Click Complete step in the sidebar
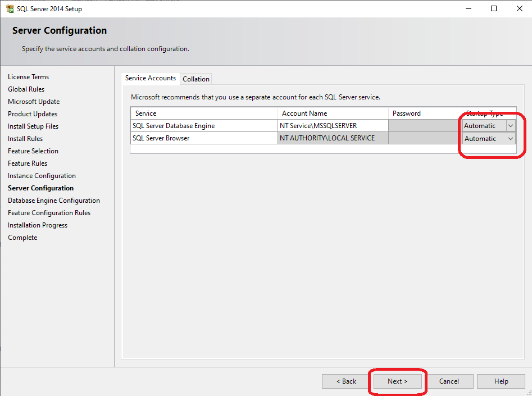 coord(22,238)
